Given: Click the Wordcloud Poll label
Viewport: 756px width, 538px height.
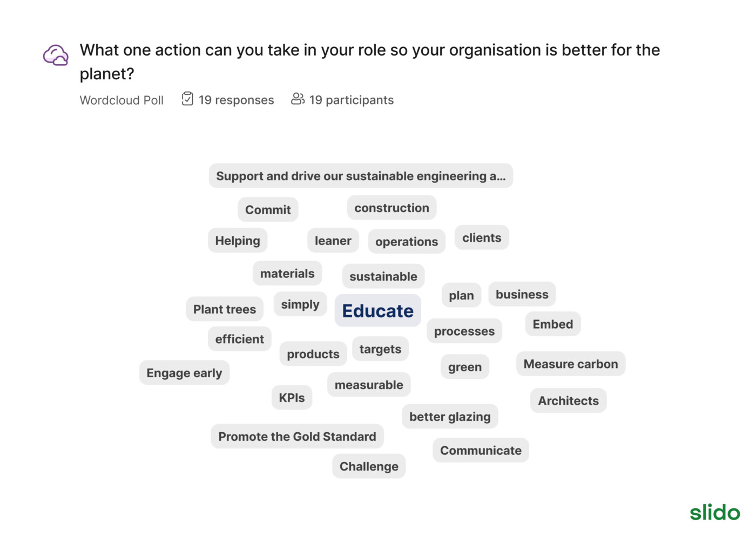Looking at the screenshot, I should [x=122, y=100].
